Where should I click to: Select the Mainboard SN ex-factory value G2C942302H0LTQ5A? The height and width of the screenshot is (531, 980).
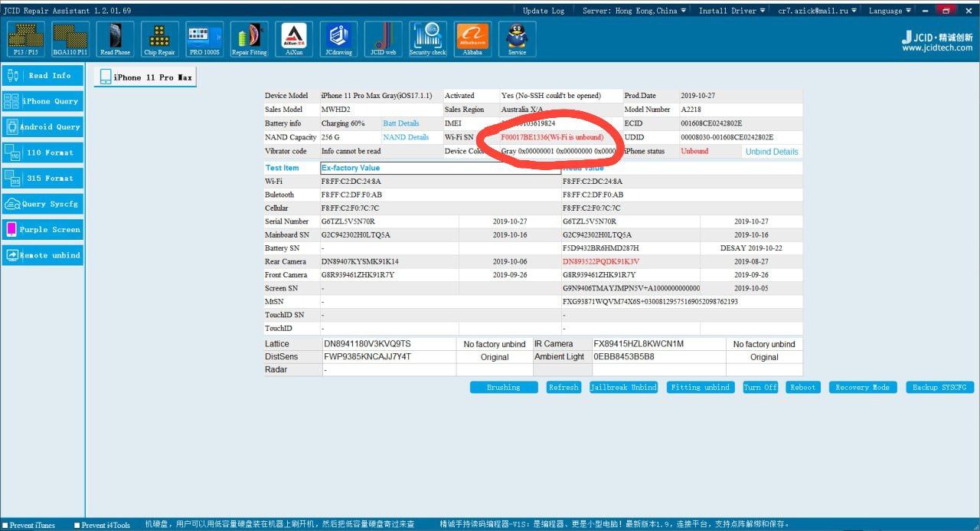[x=356, y=235]
